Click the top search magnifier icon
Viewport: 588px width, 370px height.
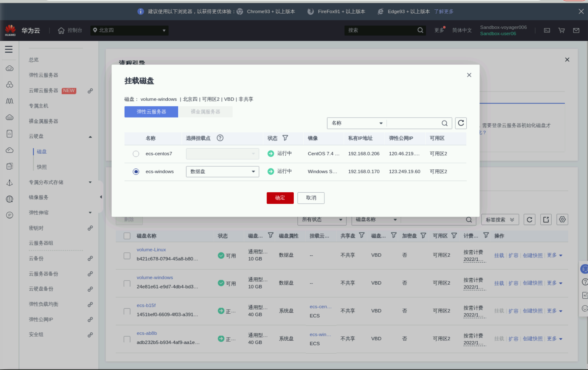pos(420,30)
